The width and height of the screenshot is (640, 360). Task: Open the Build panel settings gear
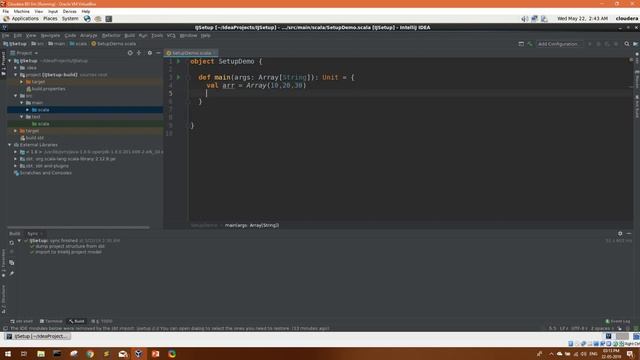(x=620, y=233)
